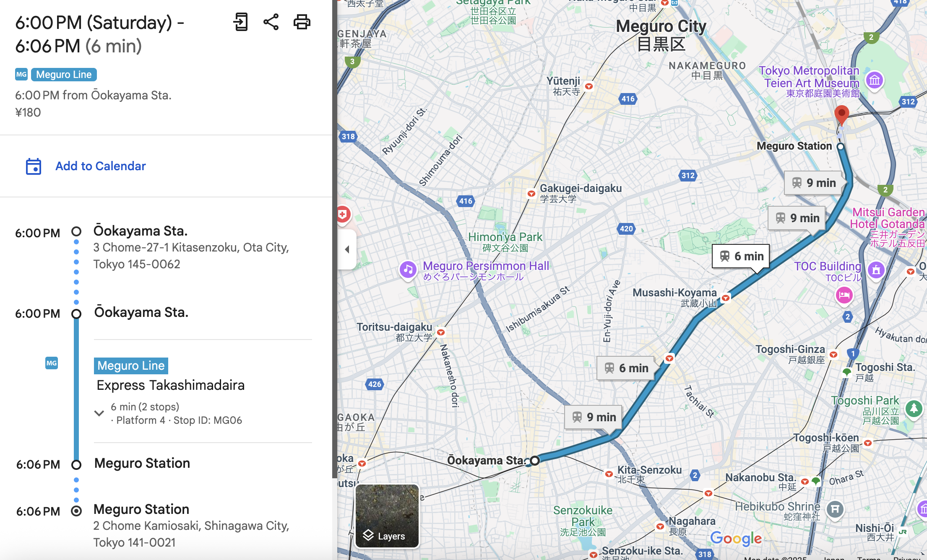The image size is (927, 560).
Task: Send directions to your phone icon
Action: point(241,22)
